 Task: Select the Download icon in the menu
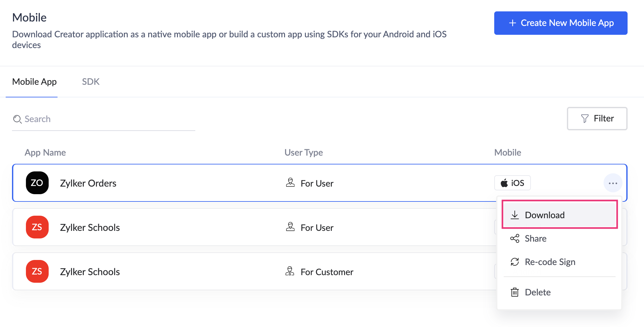pos(515,214)
